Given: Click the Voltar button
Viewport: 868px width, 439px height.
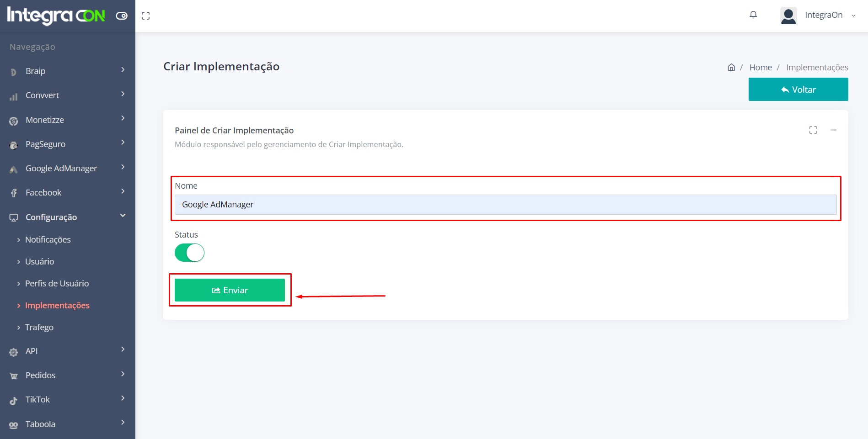Looking at the screenshot, I should click(798, 90).
